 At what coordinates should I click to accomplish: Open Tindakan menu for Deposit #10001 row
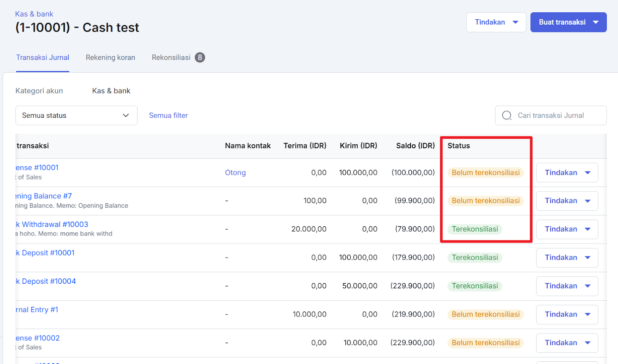pos(567,257)
